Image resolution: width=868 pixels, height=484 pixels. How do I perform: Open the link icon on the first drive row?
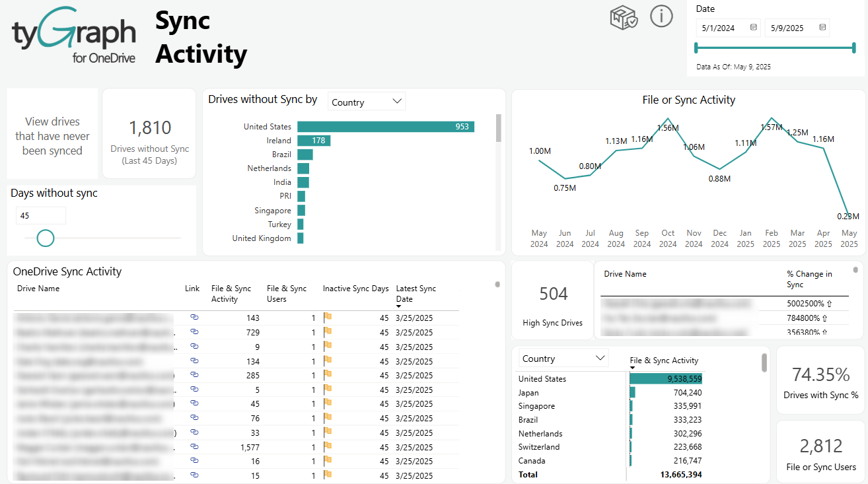coord(192,318)
